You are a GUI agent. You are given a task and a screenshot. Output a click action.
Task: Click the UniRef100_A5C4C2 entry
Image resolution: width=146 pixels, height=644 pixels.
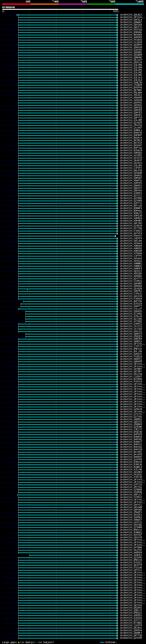click(x=131, y=95)
